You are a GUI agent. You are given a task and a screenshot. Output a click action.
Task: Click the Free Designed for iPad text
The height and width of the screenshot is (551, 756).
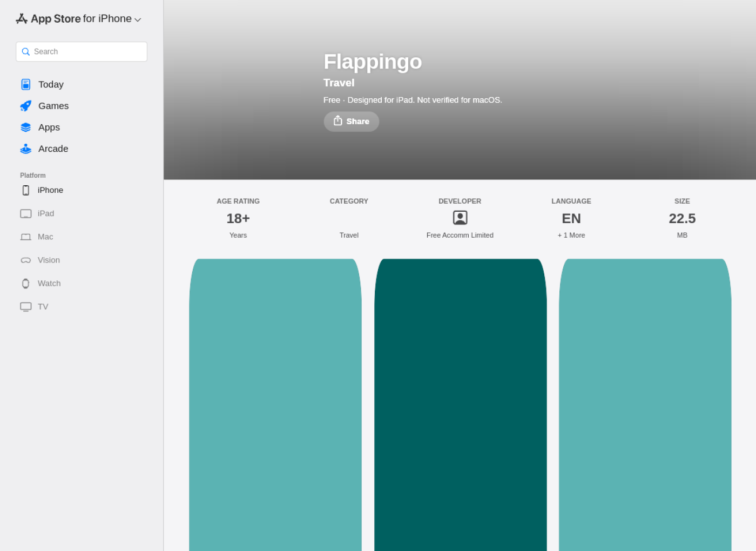pos(413,100)
